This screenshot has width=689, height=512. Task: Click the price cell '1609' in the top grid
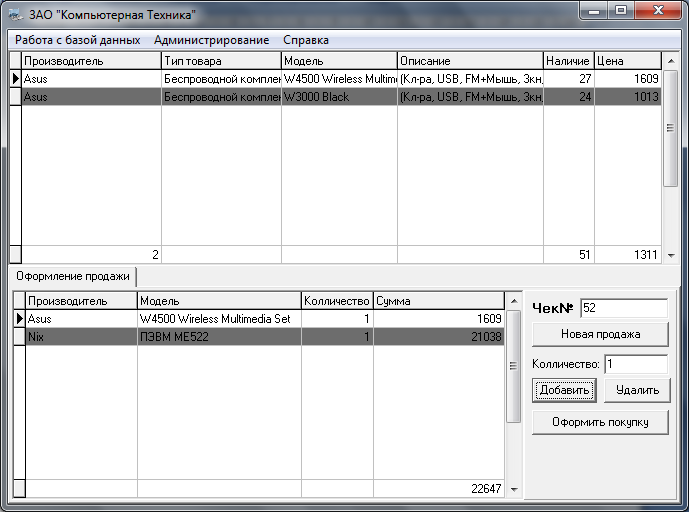point(627,79)
